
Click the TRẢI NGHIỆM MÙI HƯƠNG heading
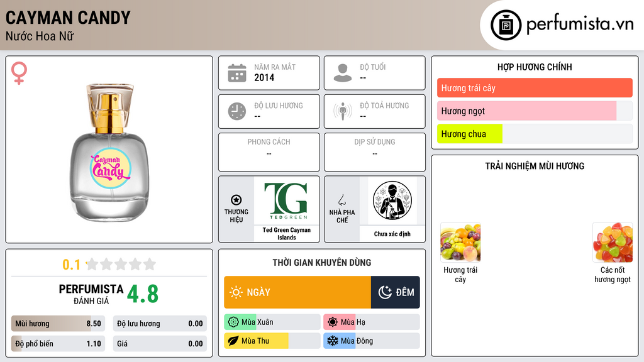click(535, 166)
